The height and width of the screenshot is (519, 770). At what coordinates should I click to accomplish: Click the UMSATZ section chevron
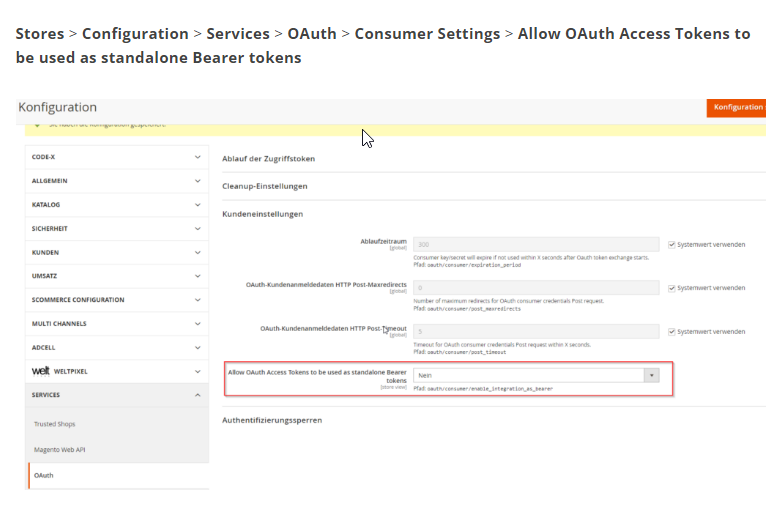[198, 276]
